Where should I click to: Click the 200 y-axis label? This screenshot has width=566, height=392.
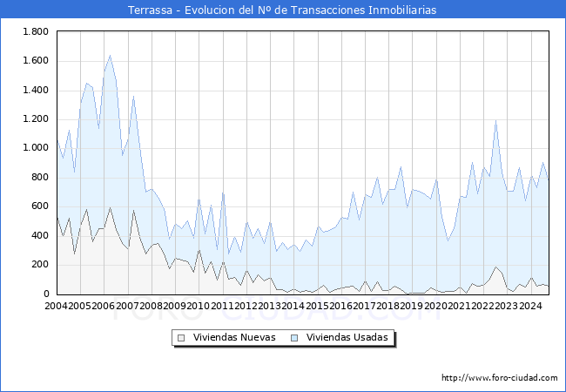click(40, 264)
